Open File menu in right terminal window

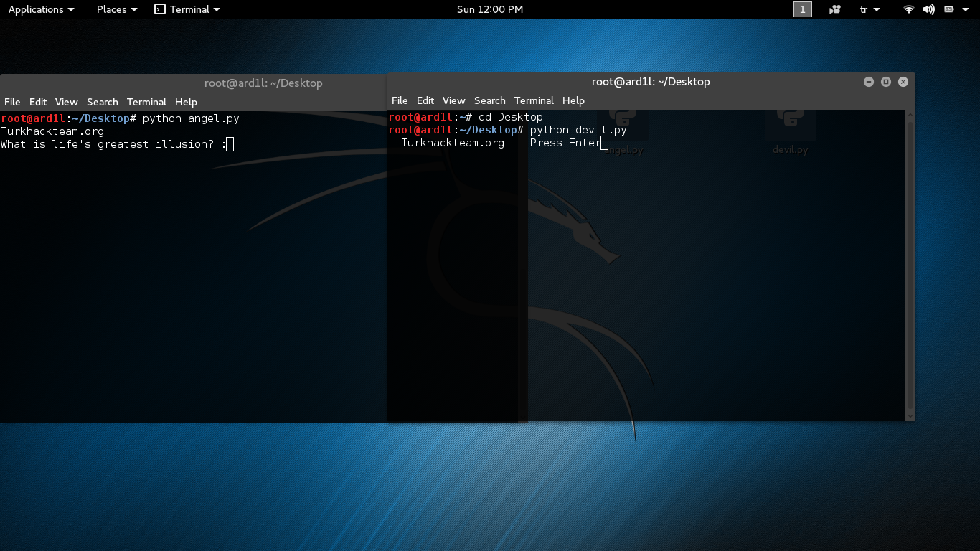[400, 100]
